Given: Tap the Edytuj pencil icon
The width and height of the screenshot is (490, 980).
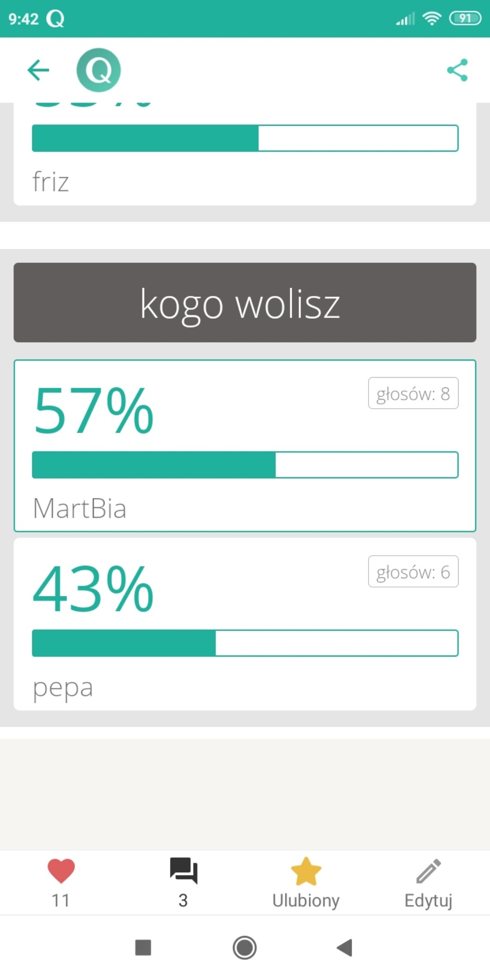Looking at the screenshot, I should (429, 871).
